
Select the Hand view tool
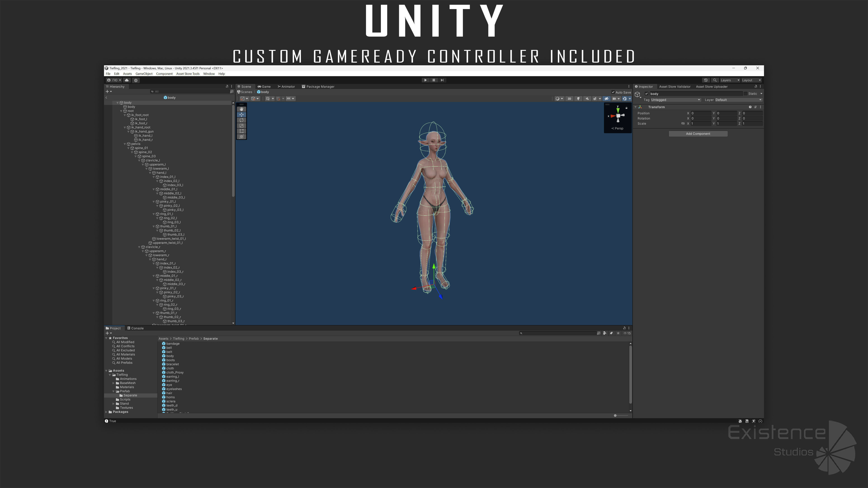click(x=241, y=109)
